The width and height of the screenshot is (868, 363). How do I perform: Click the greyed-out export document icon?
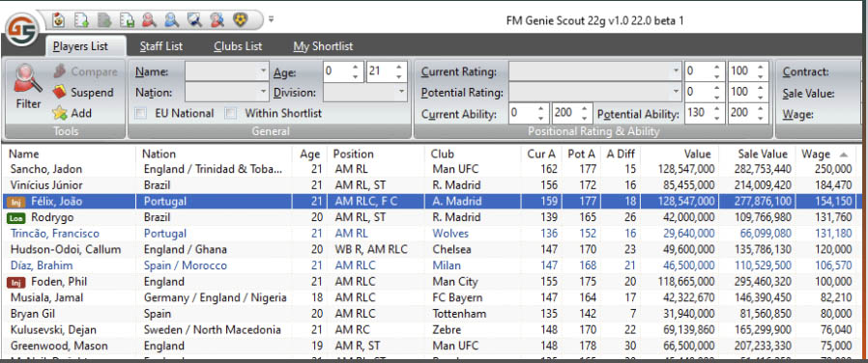[104, 20]
